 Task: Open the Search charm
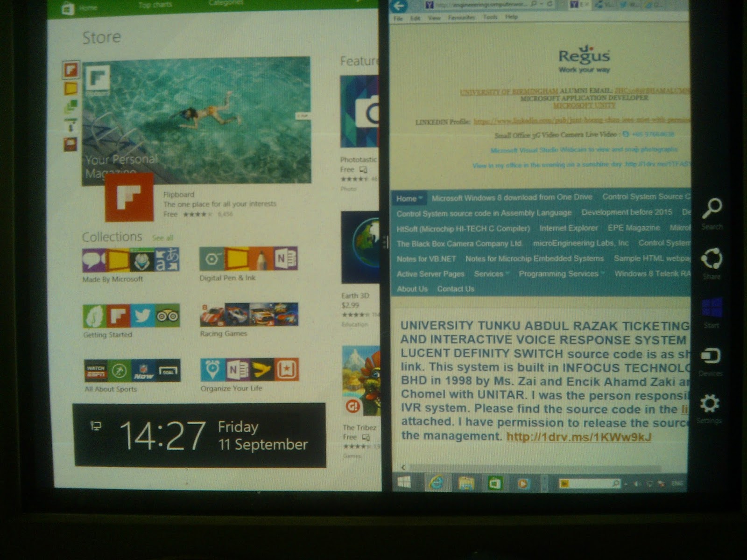(x=712, y=214)
